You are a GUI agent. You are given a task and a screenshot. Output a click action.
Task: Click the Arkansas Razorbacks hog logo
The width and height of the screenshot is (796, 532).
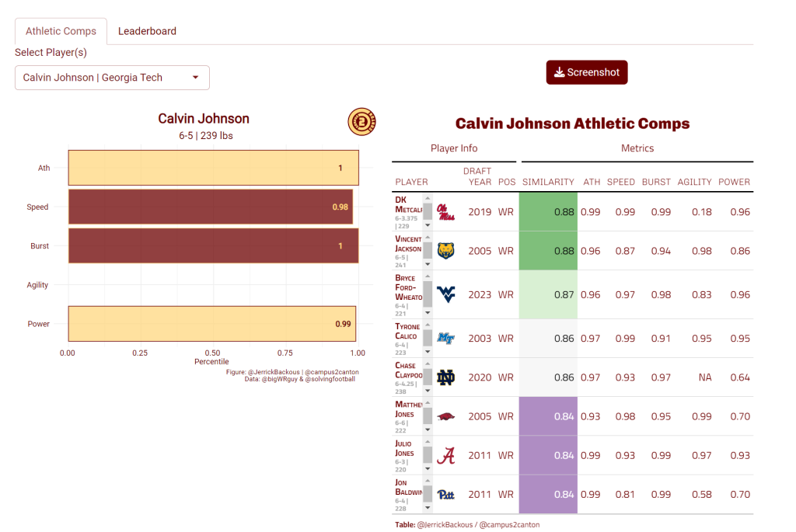[445, 416]
